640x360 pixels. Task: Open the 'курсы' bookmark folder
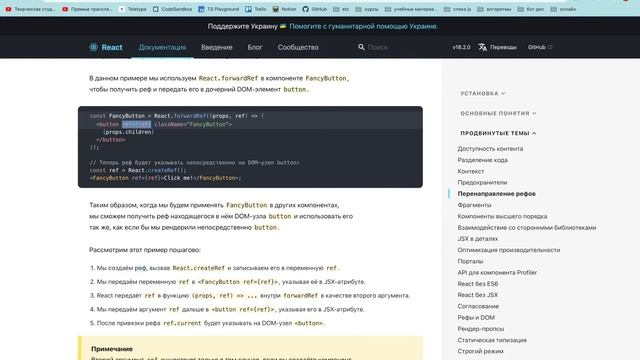click(x=367, y=9)
